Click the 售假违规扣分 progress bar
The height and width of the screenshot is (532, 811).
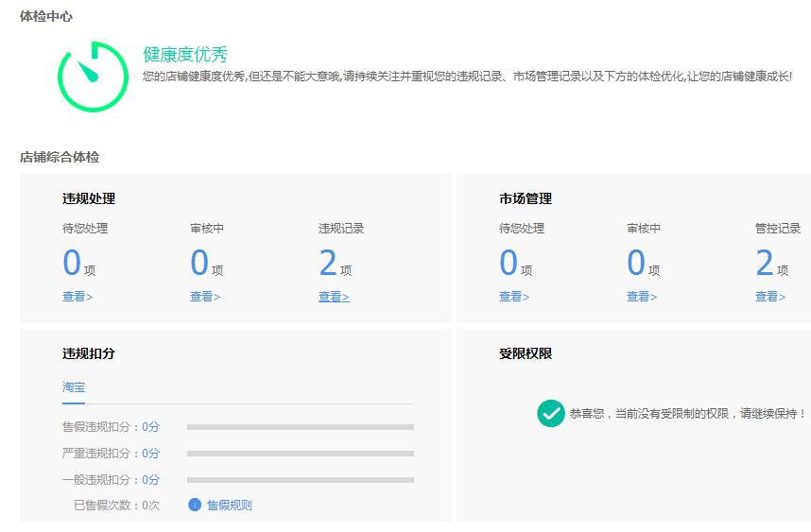click(x=300, y=427)
